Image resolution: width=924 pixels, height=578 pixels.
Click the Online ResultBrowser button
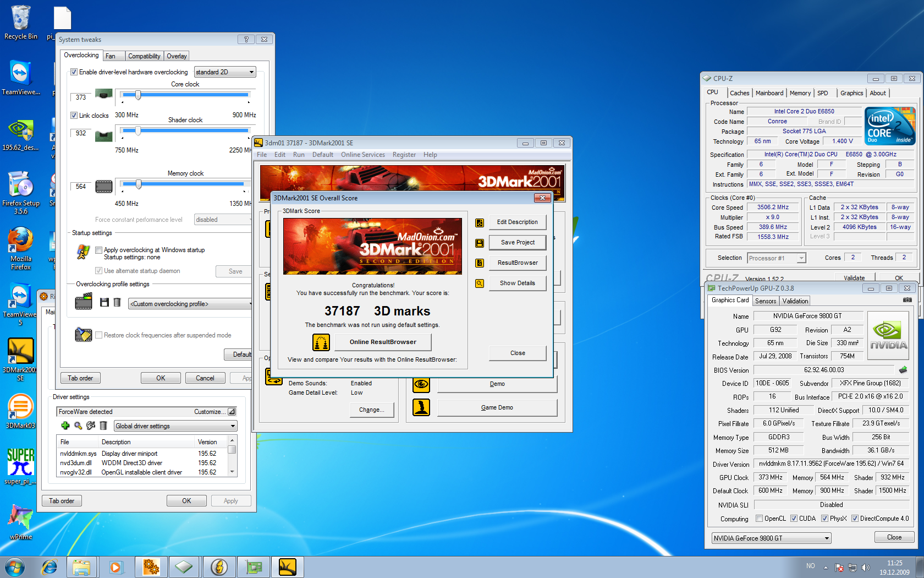(x=383, y=342)
